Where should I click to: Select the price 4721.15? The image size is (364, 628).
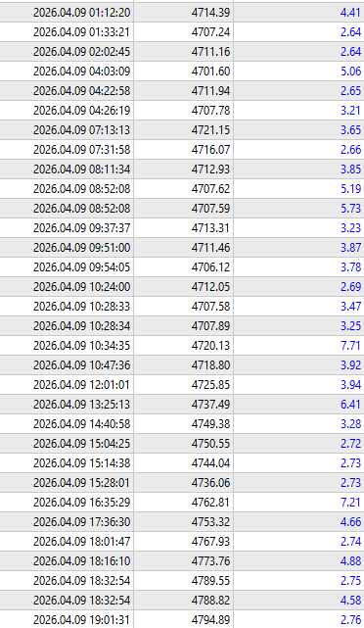pyautogui.click(x=210, y=130)
